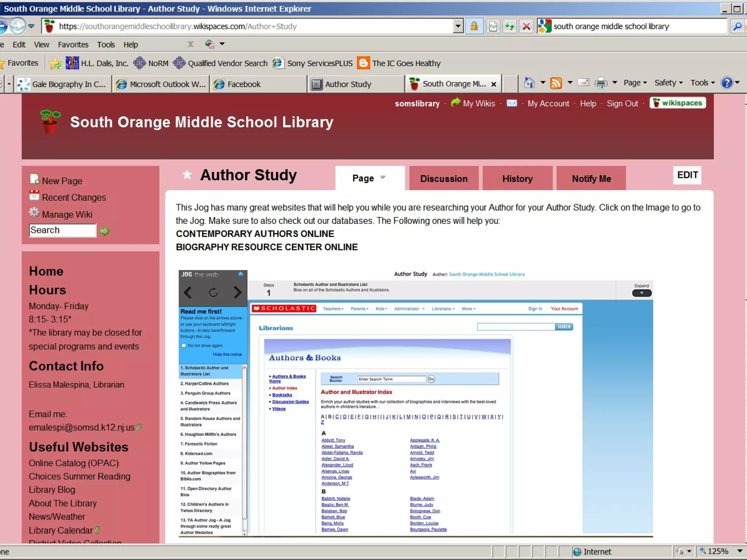Click the address bar lock icon
The height and width of the screenshot is (560, 747).
[x=474, y=26]
